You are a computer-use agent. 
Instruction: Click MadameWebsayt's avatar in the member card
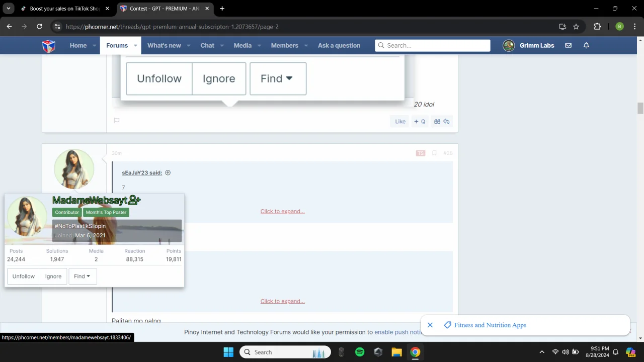(x=27, y=216)
